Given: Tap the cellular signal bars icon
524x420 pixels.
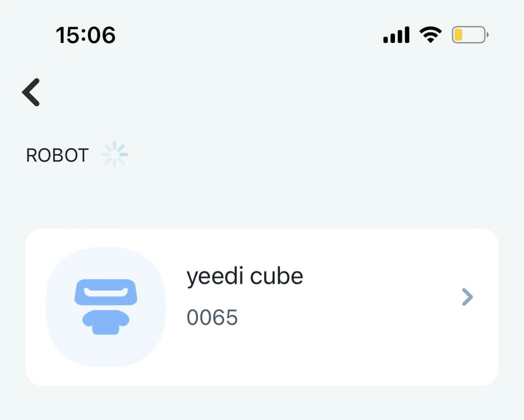Looking at the screenshot, I should pos(396,36).
